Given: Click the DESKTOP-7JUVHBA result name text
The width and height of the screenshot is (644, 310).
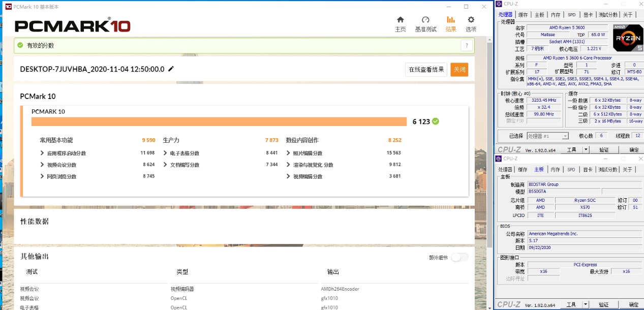Looking at the screenshot, I should (x=92, y=69).
